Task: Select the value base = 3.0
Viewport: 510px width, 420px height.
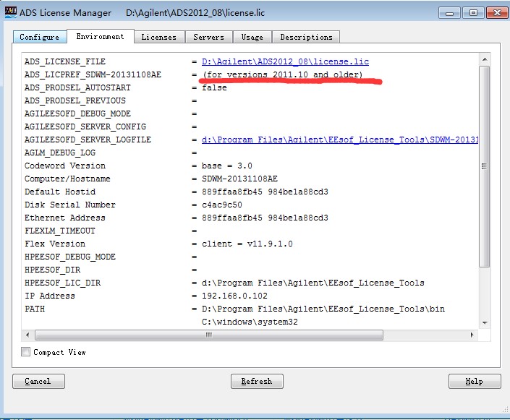Action: pyautogui.click(x=227, y=166)
